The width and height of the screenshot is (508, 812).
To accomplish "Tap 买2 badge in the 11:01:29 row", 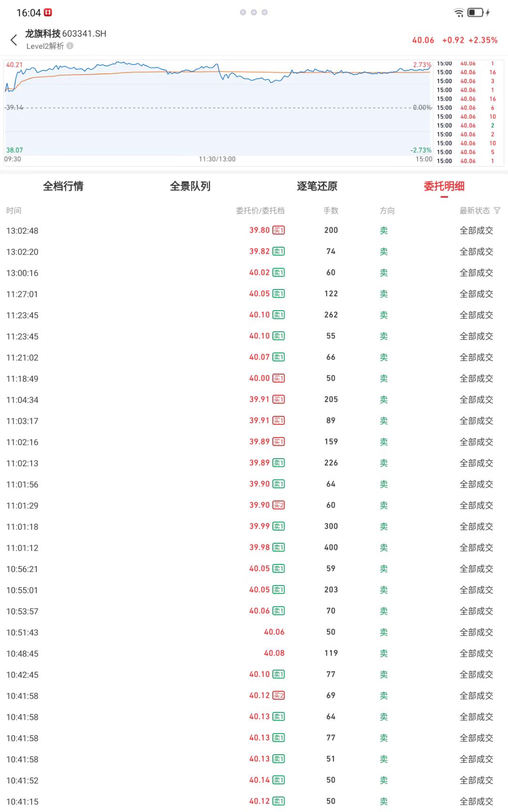I will pos(278,505).
